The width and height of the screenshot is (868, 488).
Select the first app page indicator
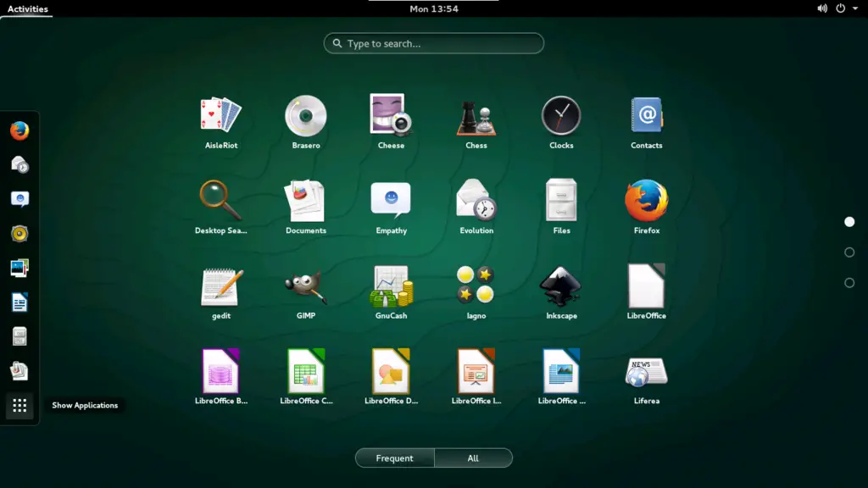pos(849,222)
